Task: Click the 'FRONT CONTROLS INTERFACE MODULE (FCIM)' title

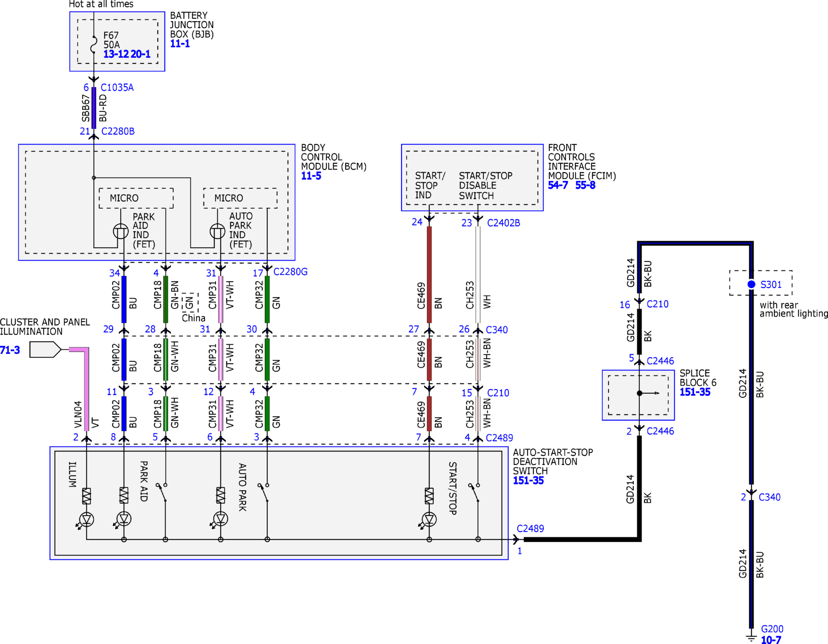Action: pyautogui.click(x=582, y=162)
